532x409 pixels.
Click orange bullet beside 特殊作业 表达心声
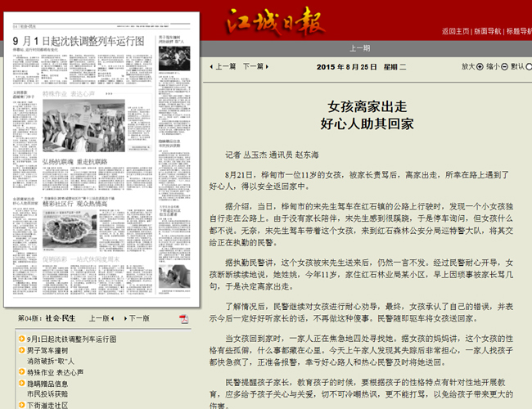[x=20, y=372]
